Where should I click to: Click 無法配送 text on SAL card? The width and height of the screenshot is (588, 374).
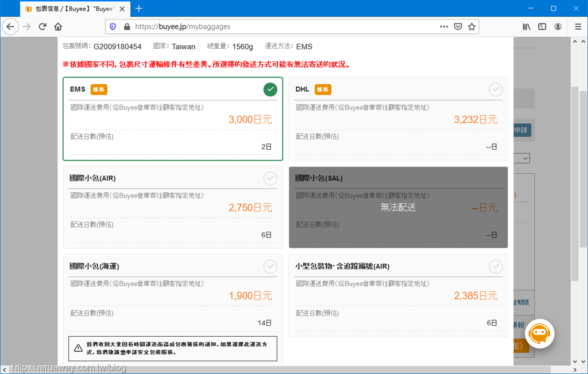pos(399,207)
